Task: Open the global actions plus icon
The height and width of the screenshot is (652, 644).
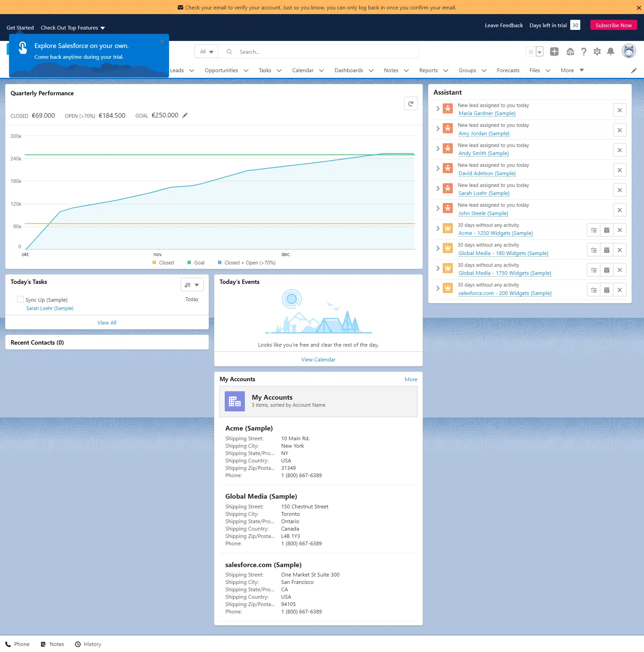Action: point(554,51)
